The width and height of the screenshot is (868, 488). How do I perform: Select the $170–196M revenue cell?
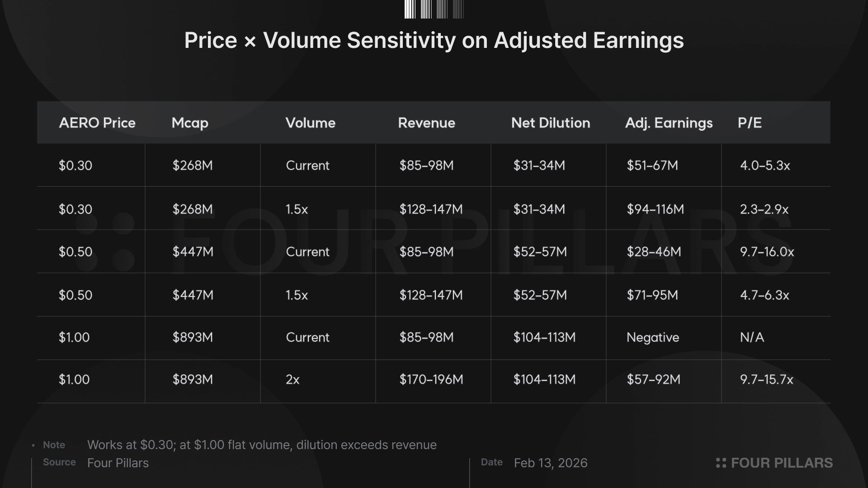431,380
